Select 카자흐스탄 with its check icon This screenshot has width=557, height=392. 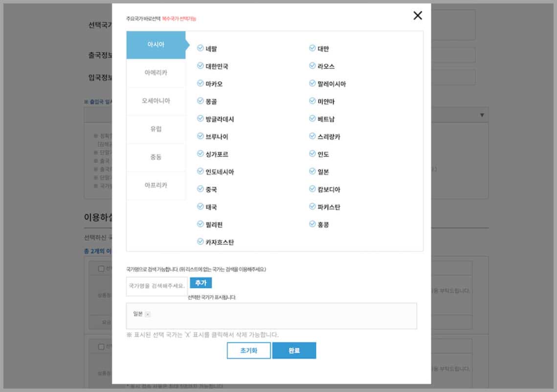click(201, 241)
